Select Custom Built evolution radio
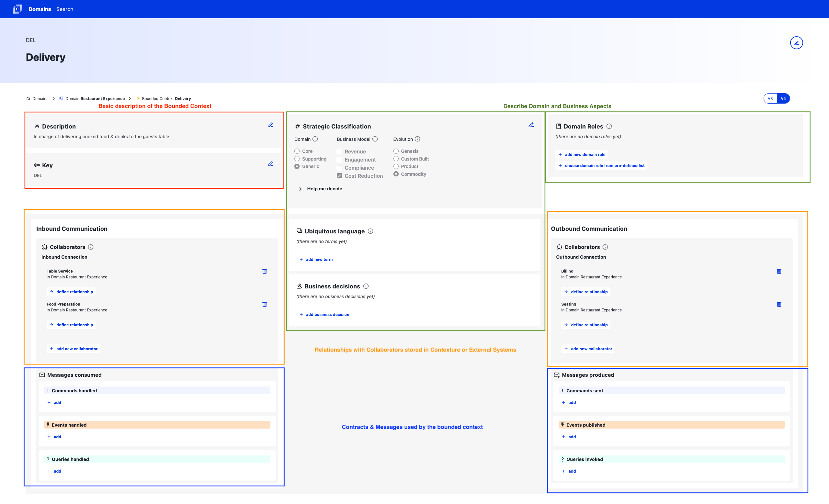Viewport: 829px width, 504px height. pyautogui.click(x=396, y=159)
